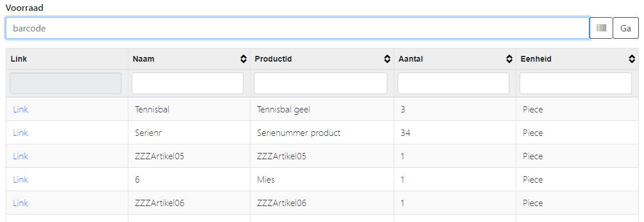Click quantity 34 cell

coord(455,133)
